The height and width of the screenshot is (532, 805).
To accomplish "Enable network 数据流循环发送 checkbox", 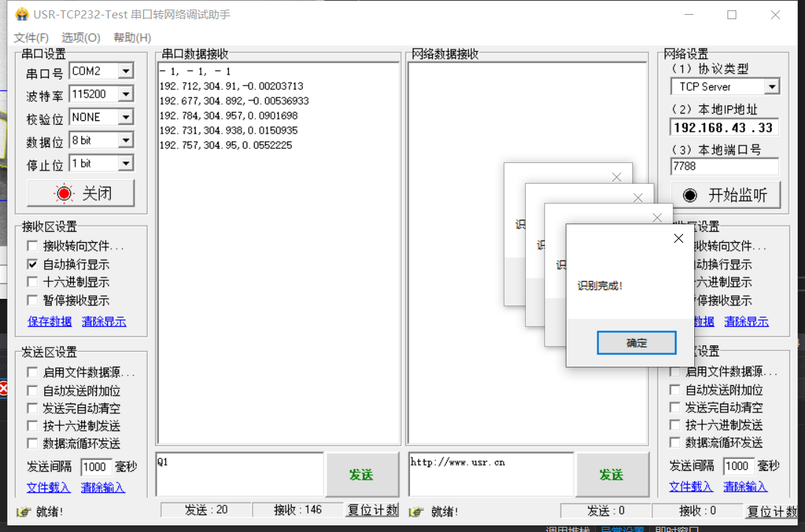I will pyautogui.click(x=675, y=442).
